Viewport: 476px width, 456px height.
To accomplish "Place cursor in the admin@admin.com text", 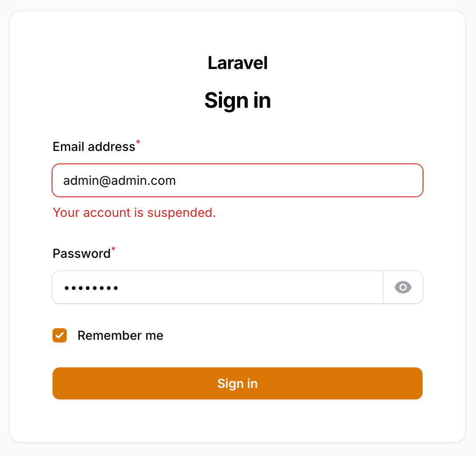I will (x=119, y=180).
